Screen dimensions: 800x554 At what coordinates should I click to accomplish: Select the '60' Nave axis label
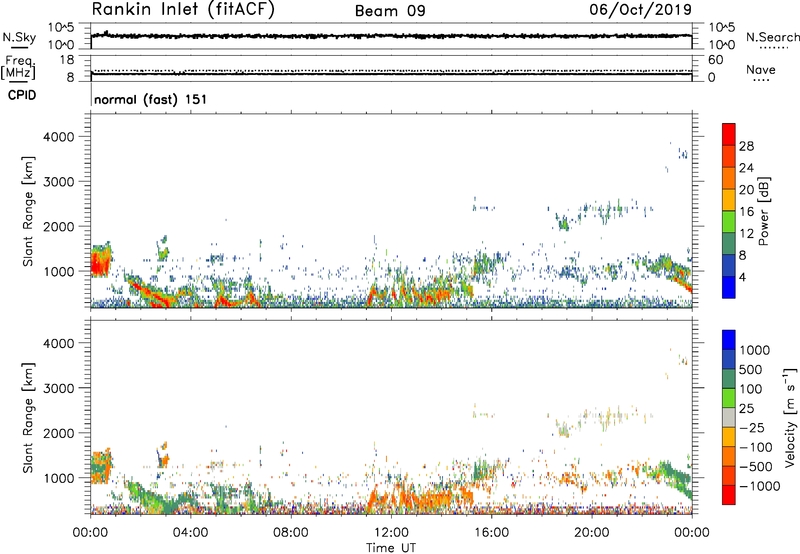(716, 60)
